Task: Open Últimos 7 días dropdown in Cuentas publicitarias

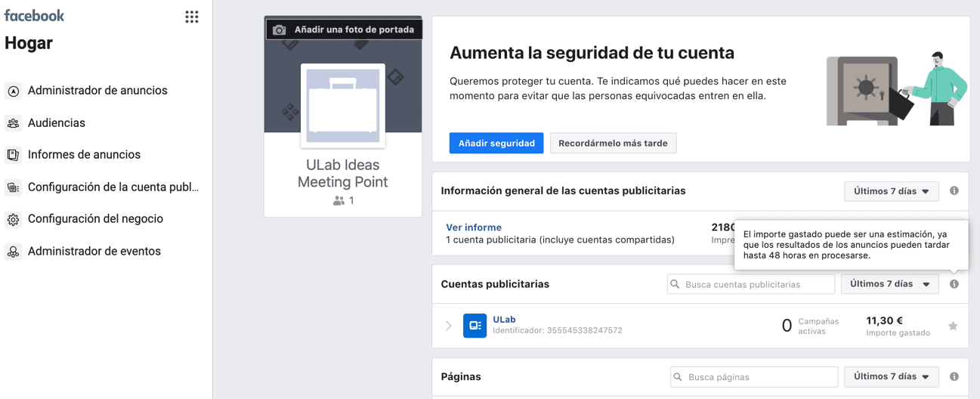Action: tap(890, 284)
